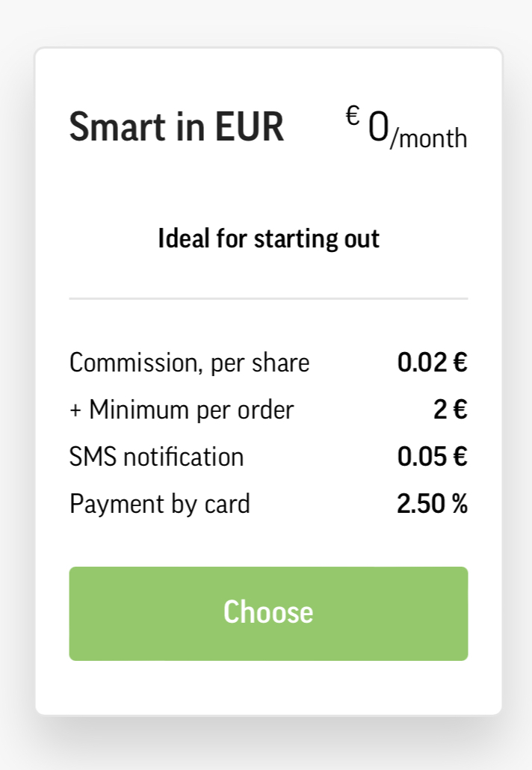Click the 2.50 % card fee value

coord(433,504)
